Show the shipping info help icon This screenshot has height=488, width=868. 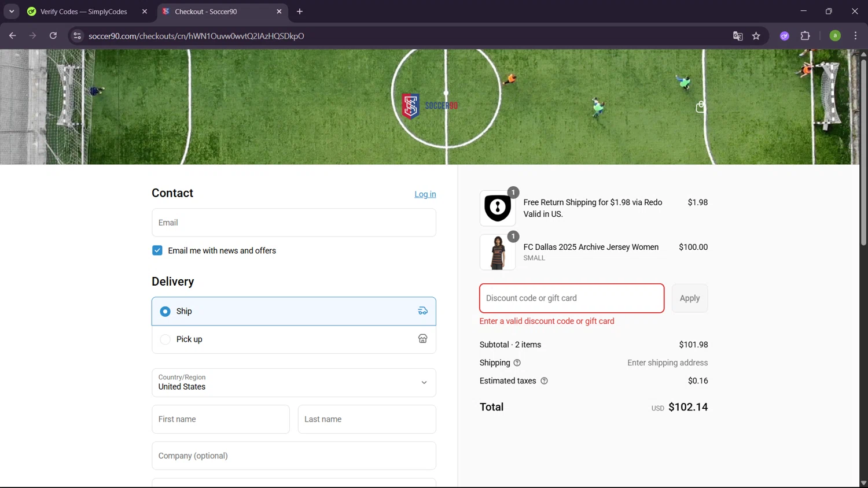[517, 363]
